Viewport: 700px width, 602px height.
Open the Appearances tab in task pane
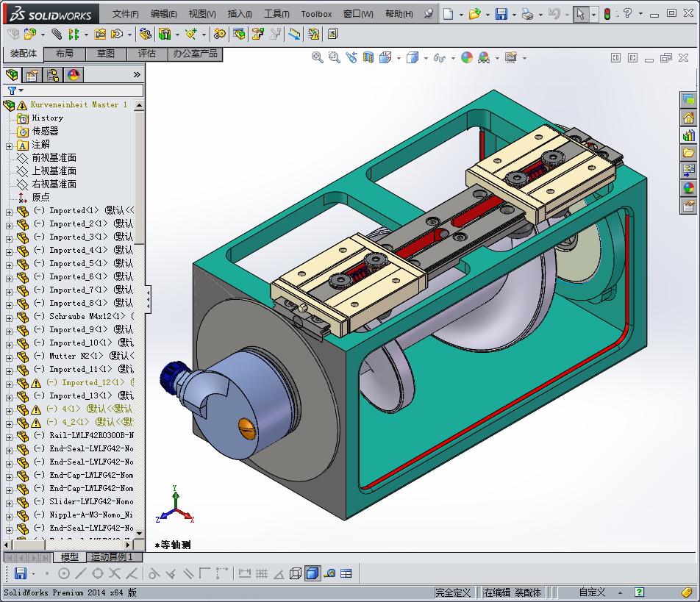pyautogui.click(x=689, y=188)
